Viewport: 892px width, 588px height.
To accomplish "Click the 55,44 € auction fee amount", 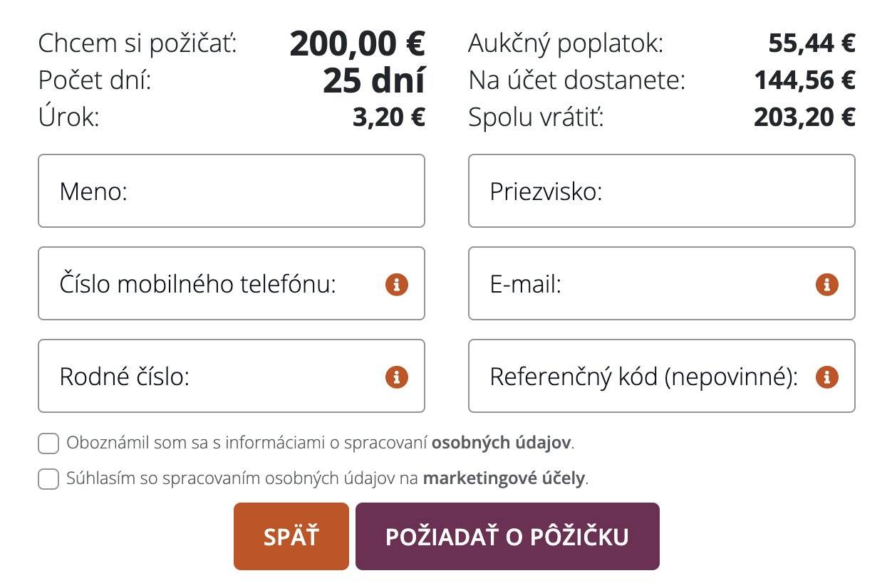I will (x=811, y=44).
